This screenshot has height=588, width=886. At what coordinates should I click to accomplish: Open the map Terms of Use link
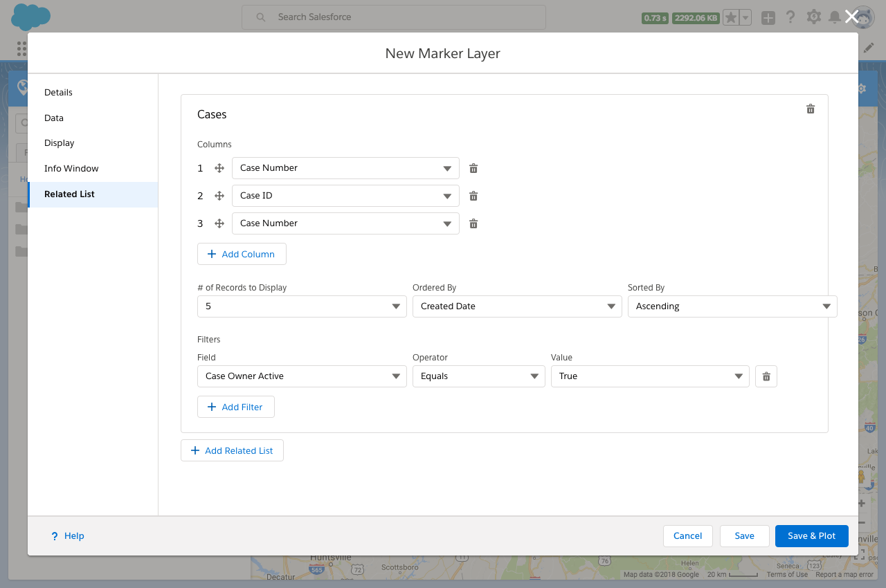pos(787,575)
